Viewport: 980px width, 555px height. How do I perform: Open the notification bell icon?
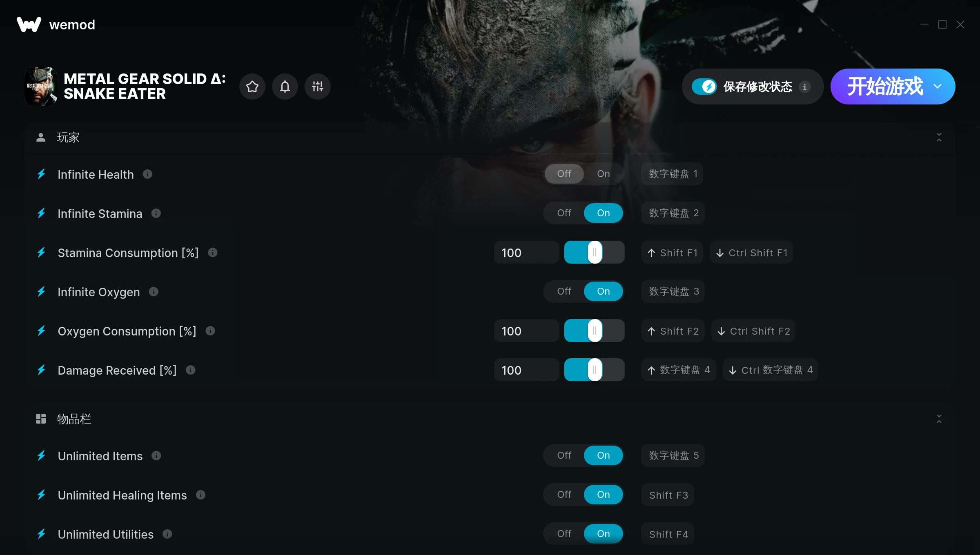pyautogui.click(x=285, y=87)
